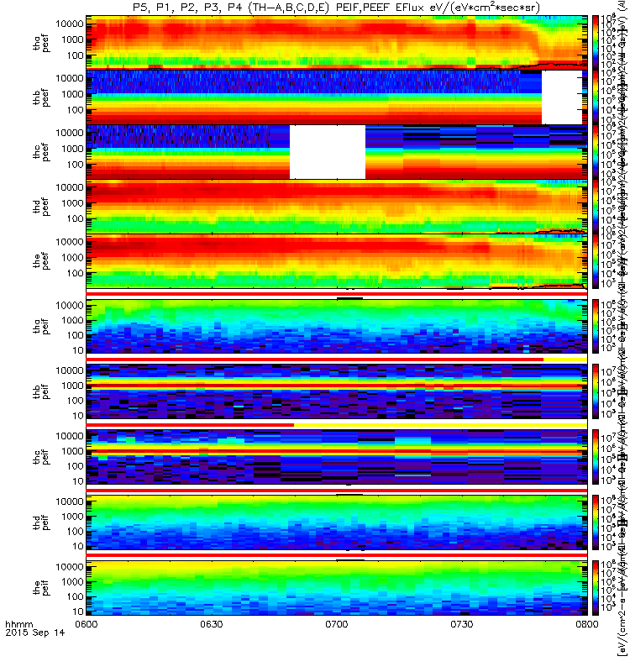This screenshot has width=630, height=672.
Task: Click the thc peif spectrogram panel
Action: pos(337,457)
